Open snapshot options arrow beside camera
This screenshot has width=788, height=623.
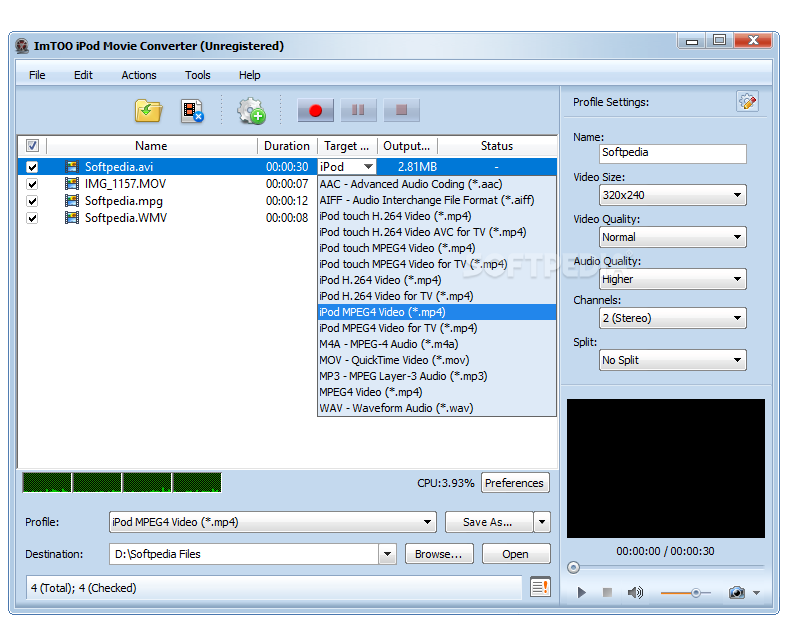tap(756, 593)
